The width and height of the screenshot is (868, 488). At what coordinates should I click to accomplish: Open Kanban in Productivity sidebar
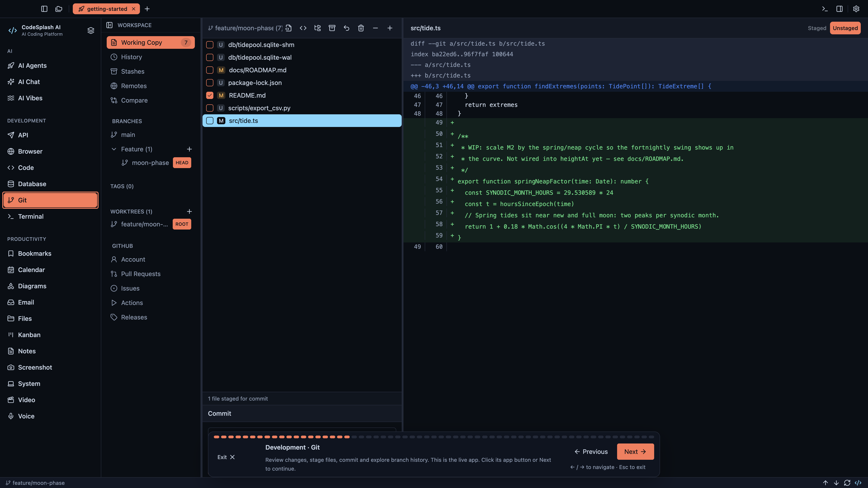(51, 335)
